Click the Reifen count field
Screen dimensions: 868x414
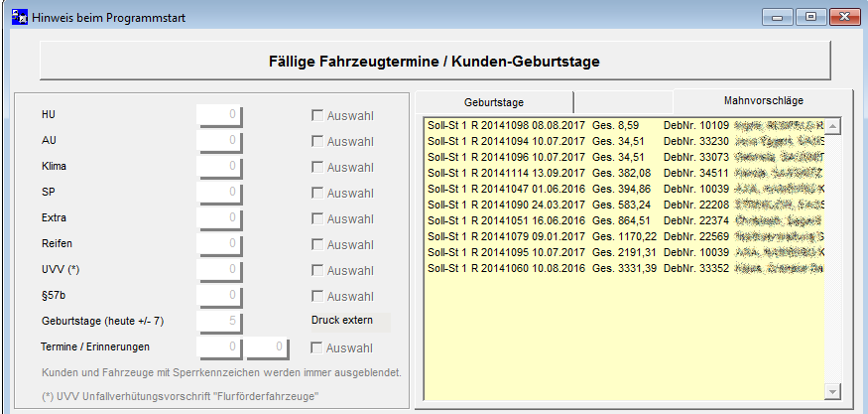[x=220, y=245]
